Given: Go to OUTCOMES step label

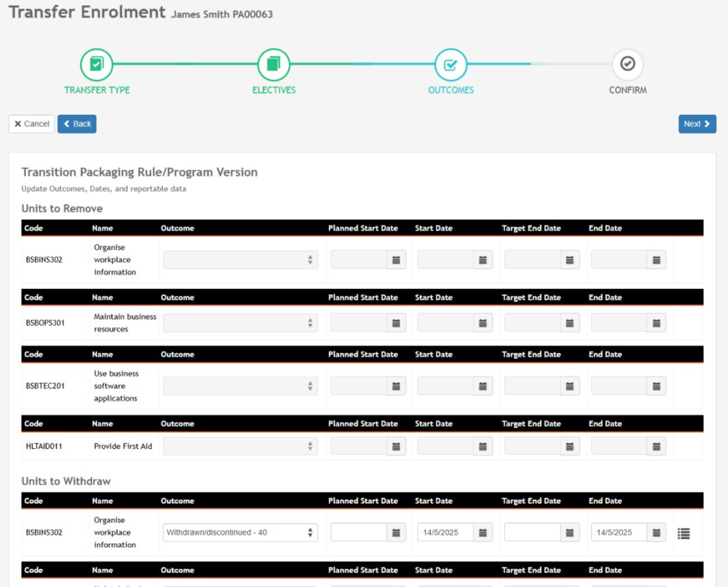Looking at the screenshot, I should [451, 90].
